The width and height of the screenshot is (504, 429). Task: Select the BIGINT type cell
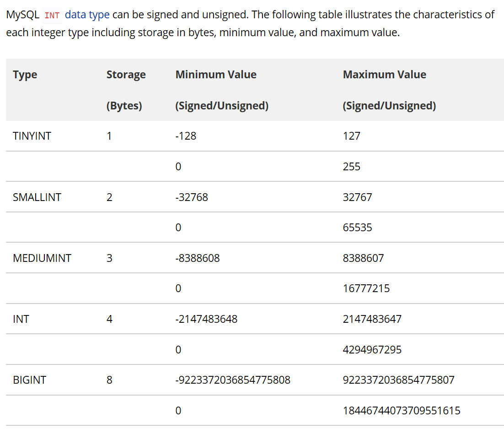(29, 380)
